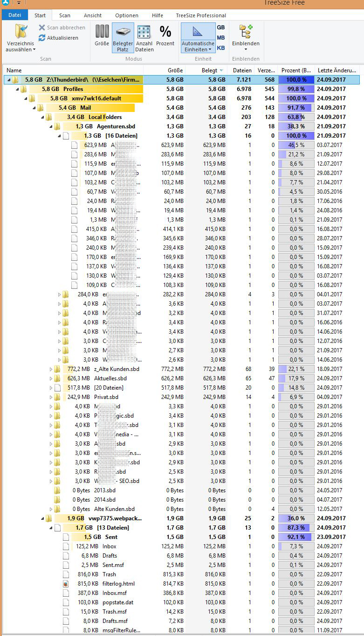The width and height of the screenshot is (364, 636).
Task: Collapse the vwp7375.webpack folder
Action: pos(42,518)
